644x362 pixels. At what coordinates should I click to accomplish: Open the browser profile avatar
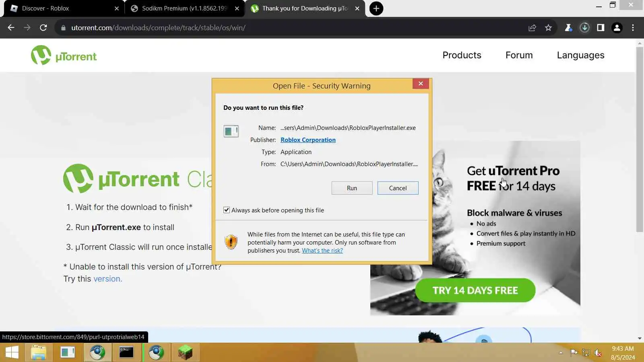click(617, 28)
